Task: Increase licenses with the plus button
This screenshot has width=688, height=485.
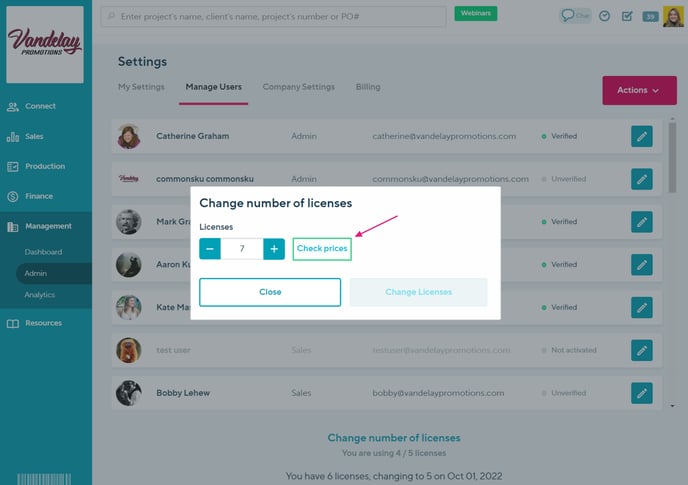Action: (274, 249)
